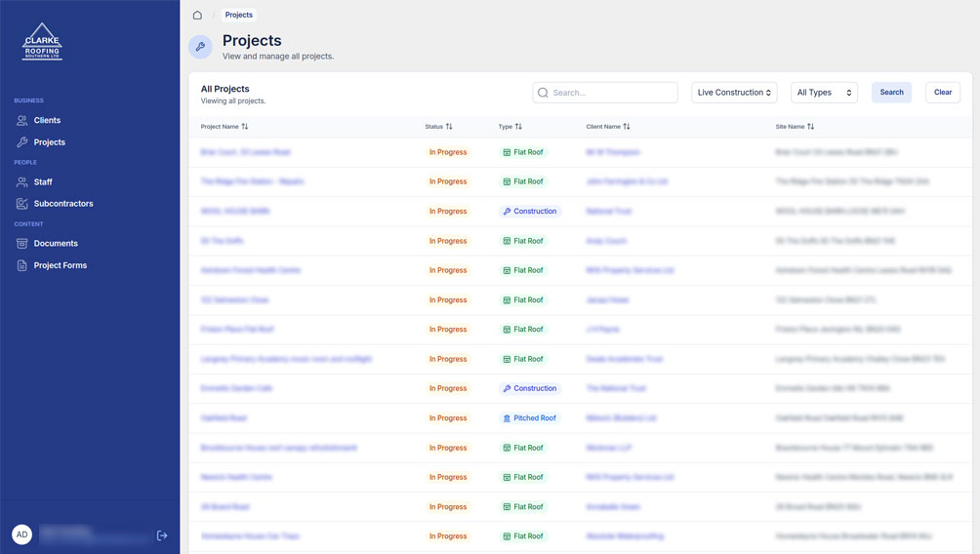Open Subcontractors in the sidebar
This screenshot has width=980, height=554.
63,204
